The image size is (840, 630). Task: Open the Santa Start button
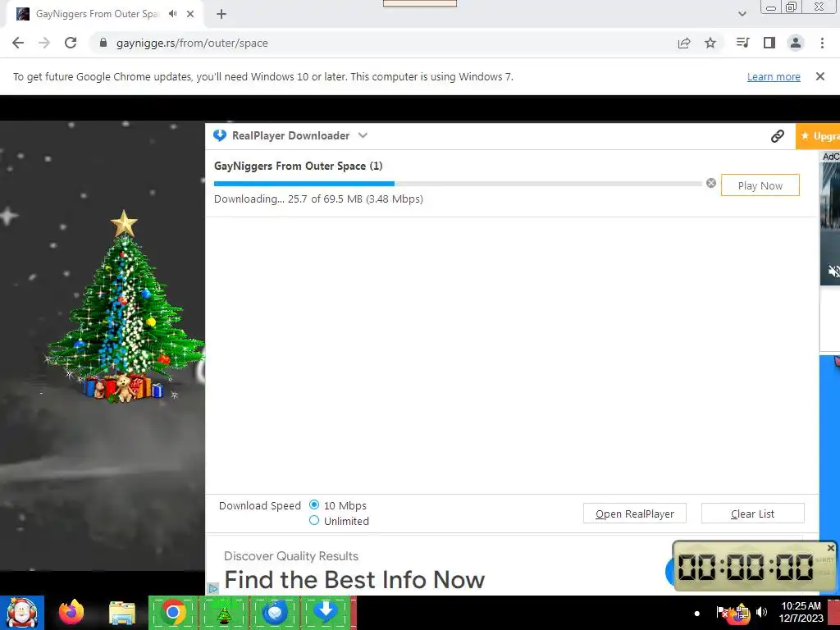click(22, 613)
